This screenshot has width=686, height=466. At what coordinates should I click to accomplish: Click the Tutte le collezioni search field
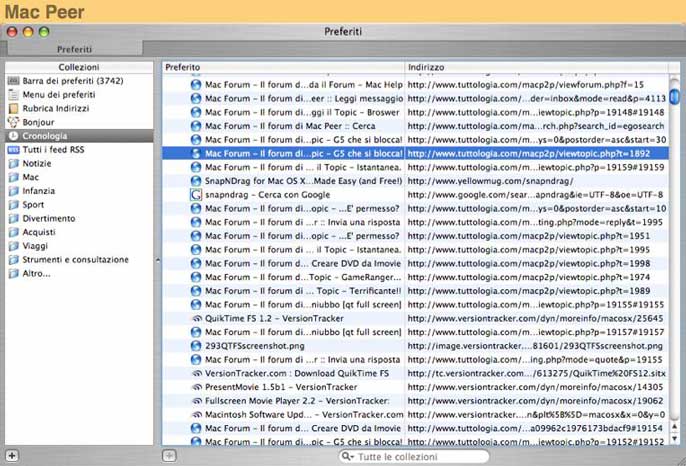point(413,456)
